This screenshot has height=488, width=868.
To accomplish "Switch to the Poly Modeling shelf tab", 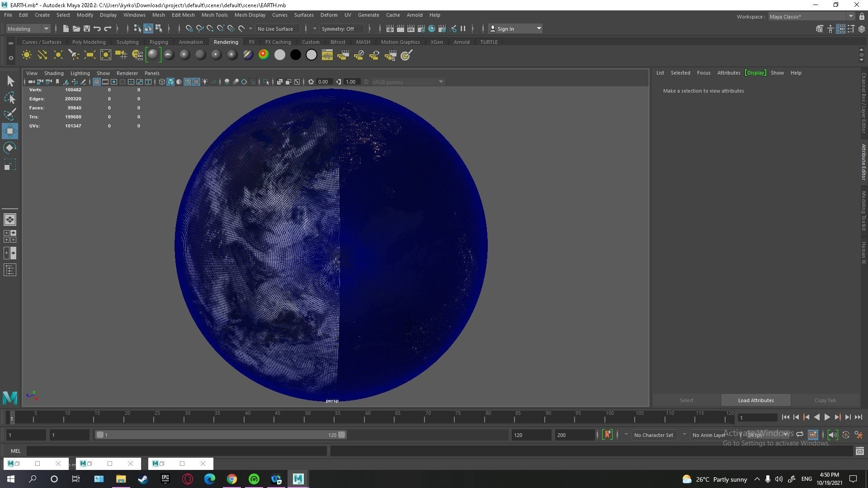I will 89,42.
